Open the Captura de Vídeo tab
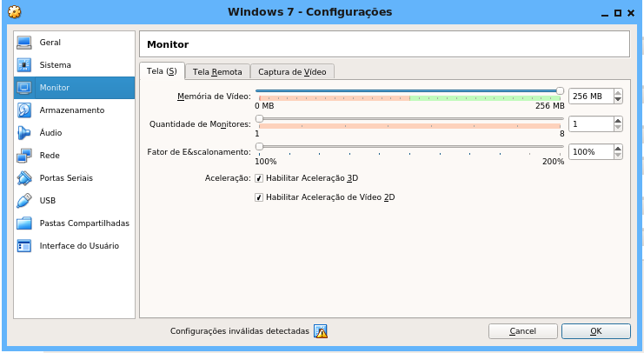 click(292, 72)
